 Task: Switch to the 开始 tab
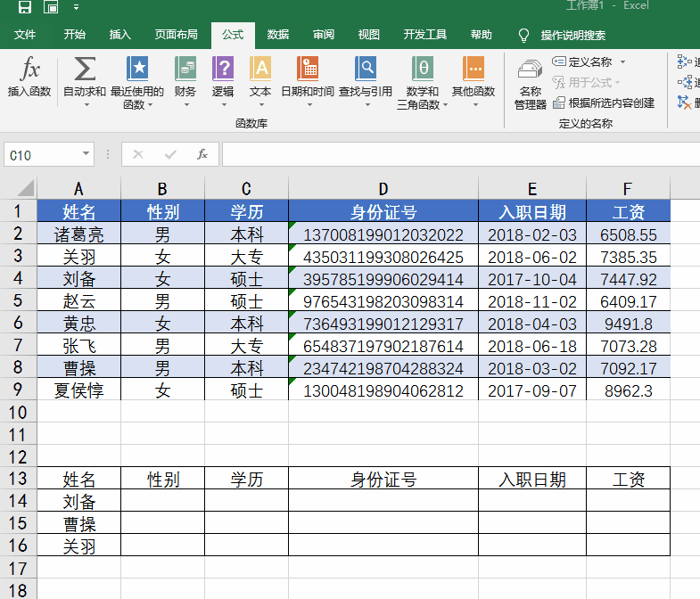[x=75, y=35]
